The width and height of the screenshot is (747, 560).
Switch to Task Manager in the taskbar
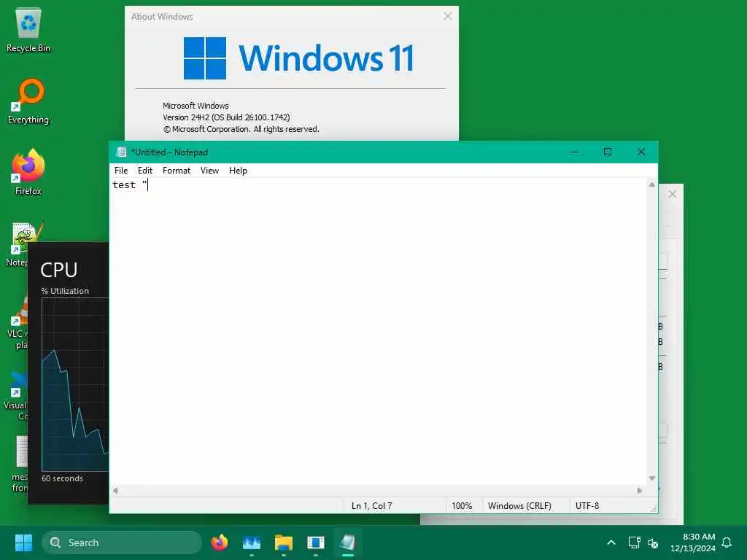coord(252,542)
